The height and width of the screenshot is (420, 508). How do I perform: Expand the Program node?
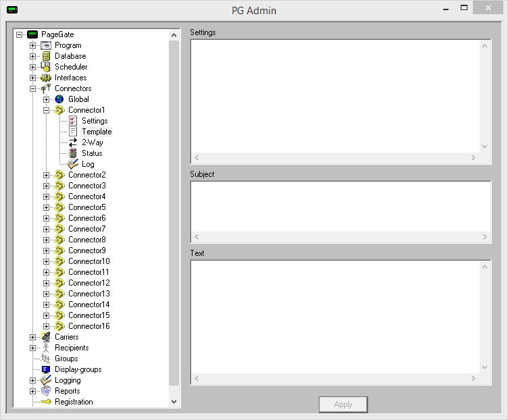[x=32, y=45]
